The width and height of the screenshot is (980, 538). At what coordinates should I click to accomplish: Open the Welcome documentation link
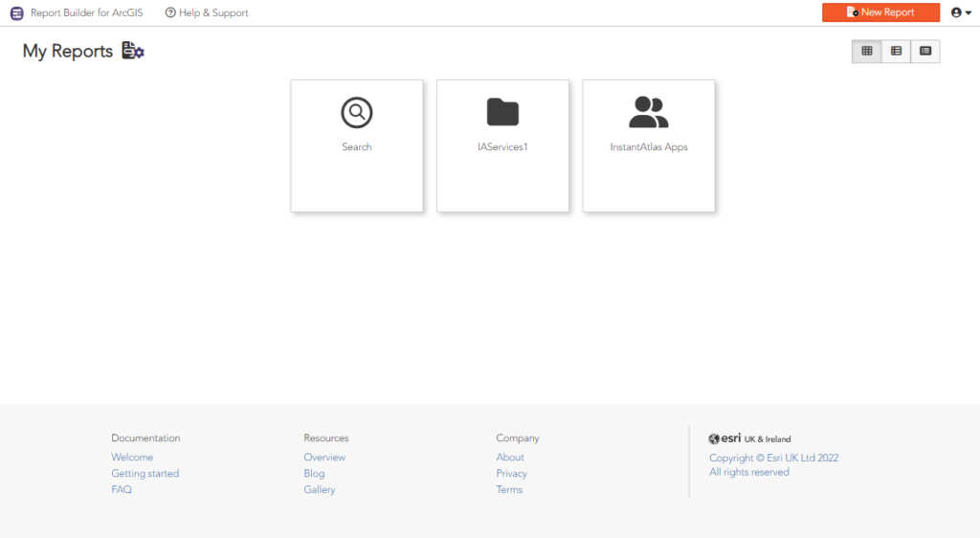click(x=132, y=458)
